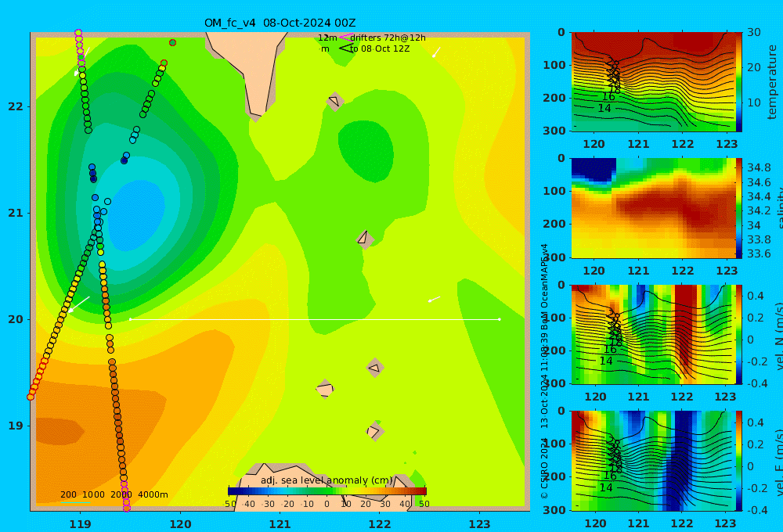Click the '© CSIRO 2024' copyright text

coord(544,468)
